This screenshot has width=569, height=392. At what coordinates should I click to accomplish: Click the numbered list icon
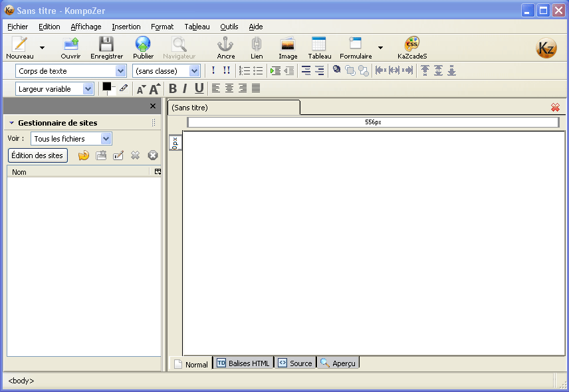coord(245,70)
